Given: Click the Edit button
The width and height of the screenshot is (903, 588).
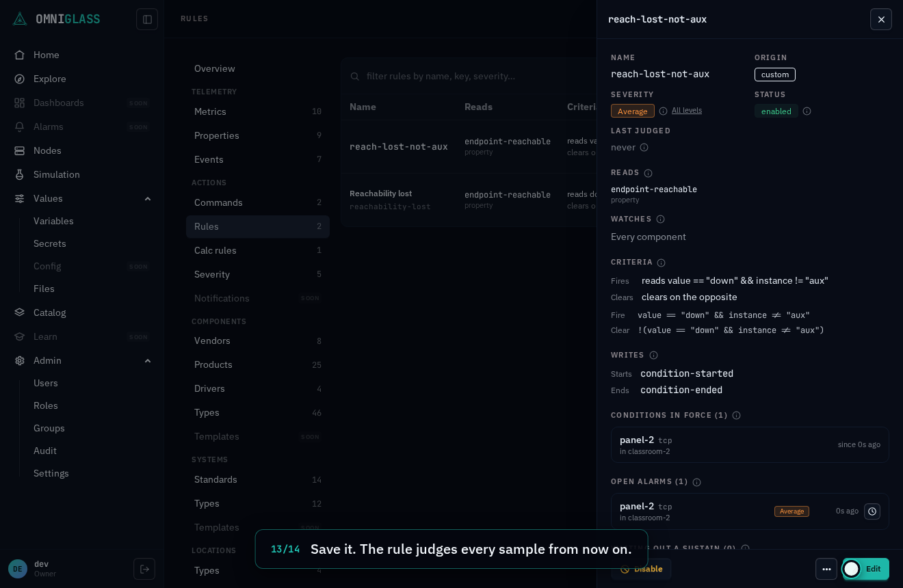Looking at the screenshot, I should [866, 569].
